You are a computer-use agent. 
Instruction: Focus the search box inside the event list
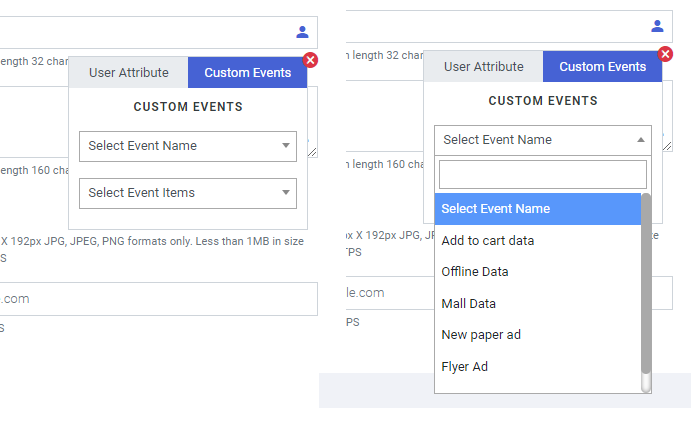542,175
